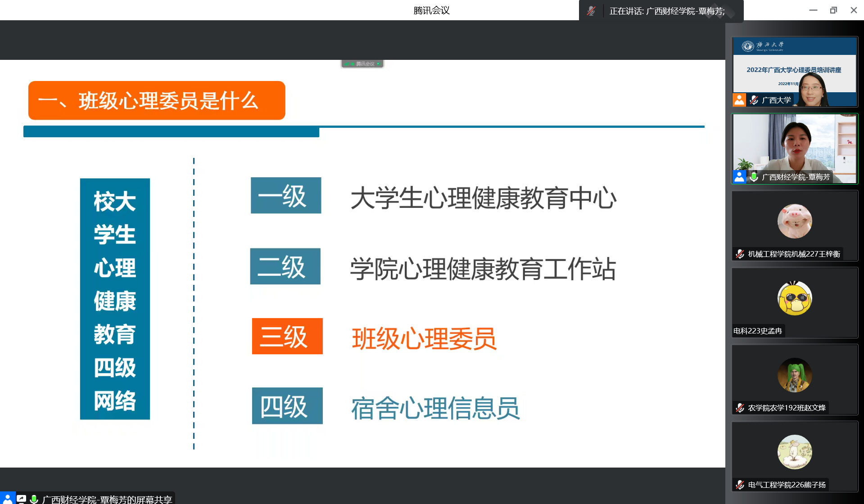This screenshot has width=864, height=504.
Task: Click the 电科223史孟冉 name label
Action: click(x=758, y=331)
